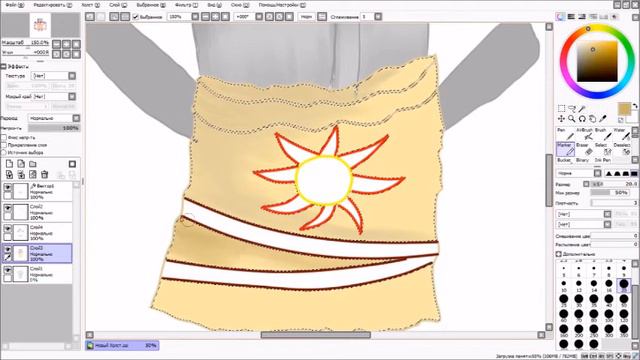Select the Bucket tool button

565,160
